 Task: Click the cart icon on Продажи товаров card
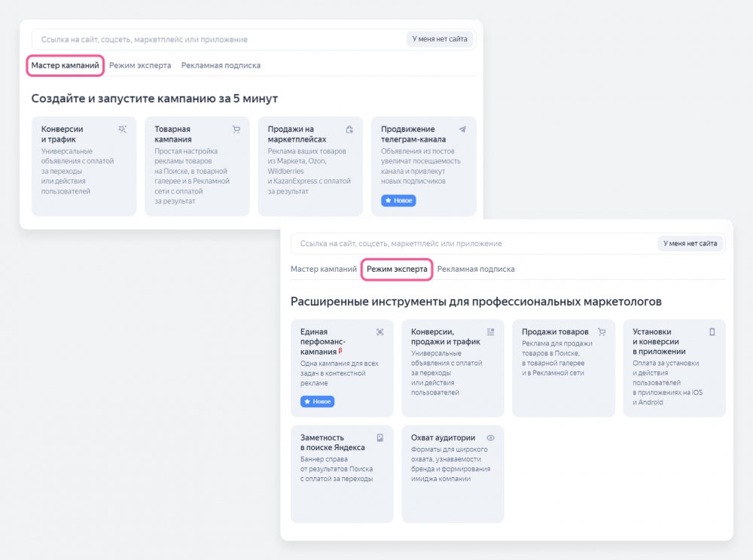coord(602,332)
